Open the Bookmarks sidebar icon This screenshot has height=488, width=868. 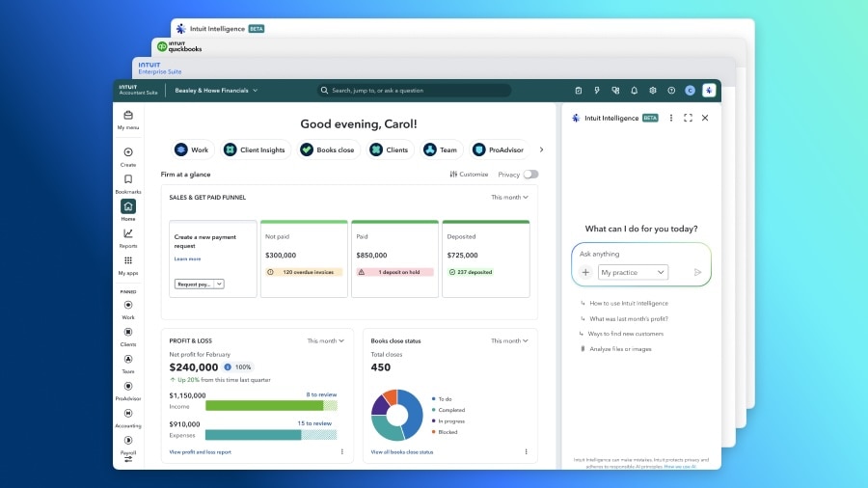click(128, 179)
